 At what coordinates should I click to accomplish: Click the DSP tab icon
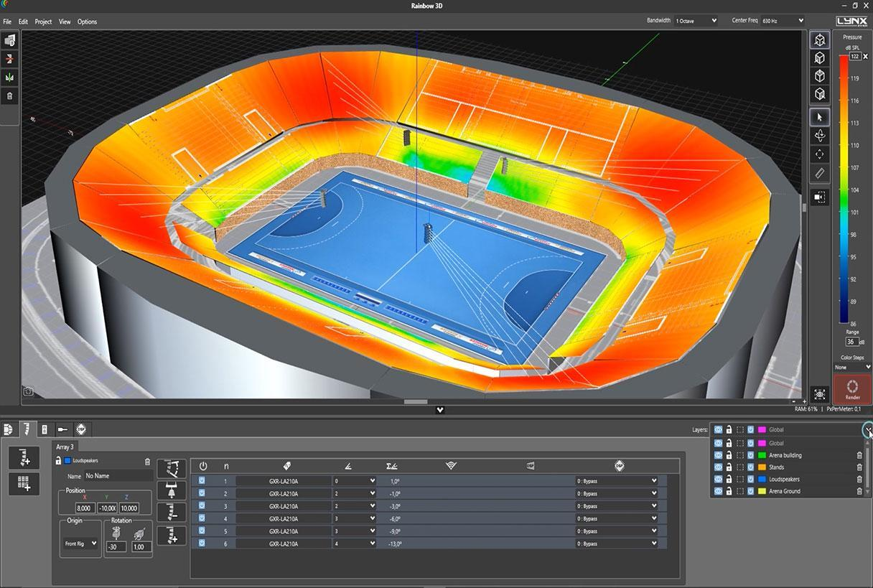pos(81,429)
